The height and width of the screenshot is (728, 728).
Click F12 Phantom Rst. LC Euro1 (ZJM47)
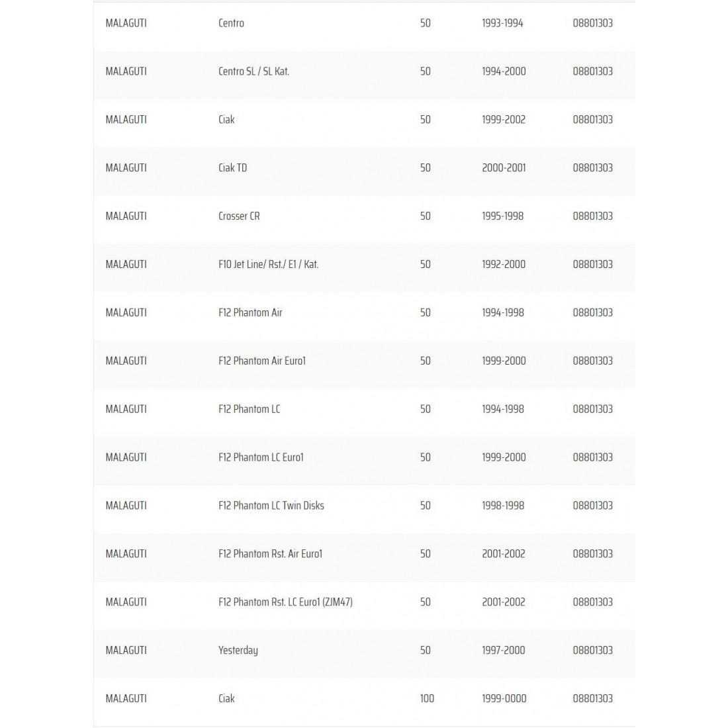(x=285, y=602)
